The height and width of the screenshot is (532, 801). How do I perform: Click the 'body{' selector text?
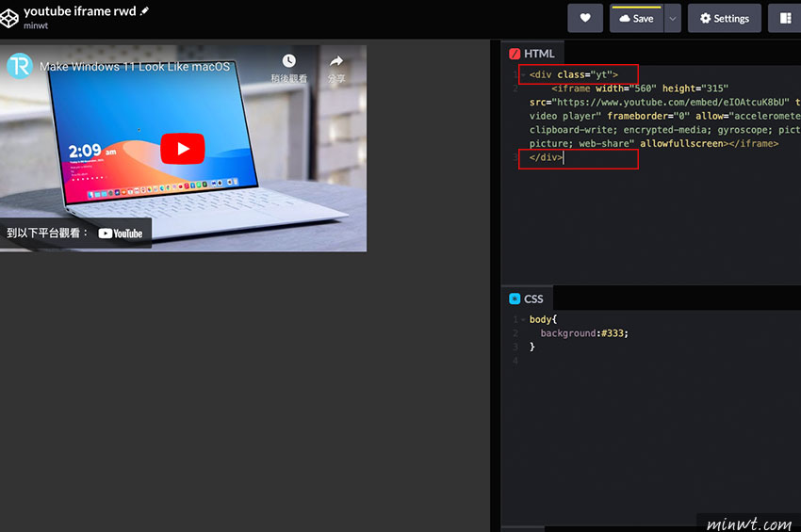point(543,319)
